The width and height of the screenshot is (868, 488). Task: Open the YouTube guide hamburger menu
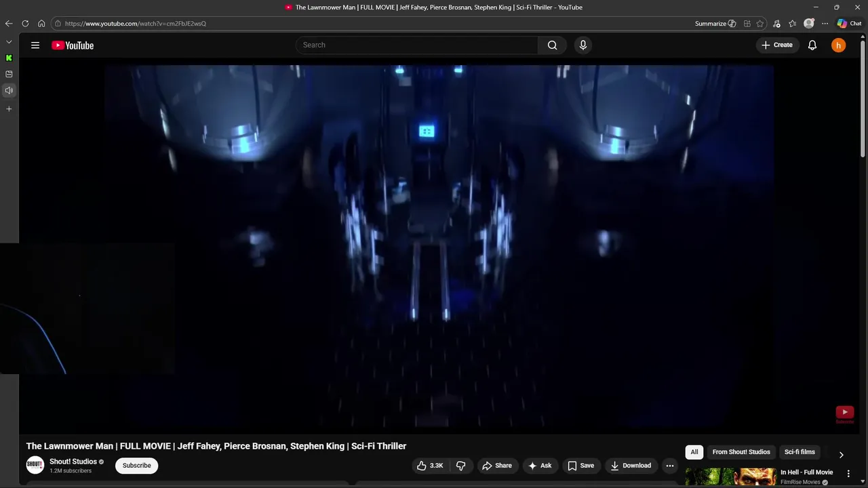[35, 45]
